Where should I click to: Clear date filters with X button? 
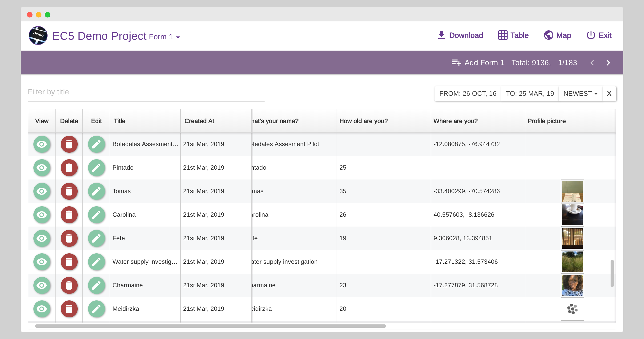(x=609, y=93)
